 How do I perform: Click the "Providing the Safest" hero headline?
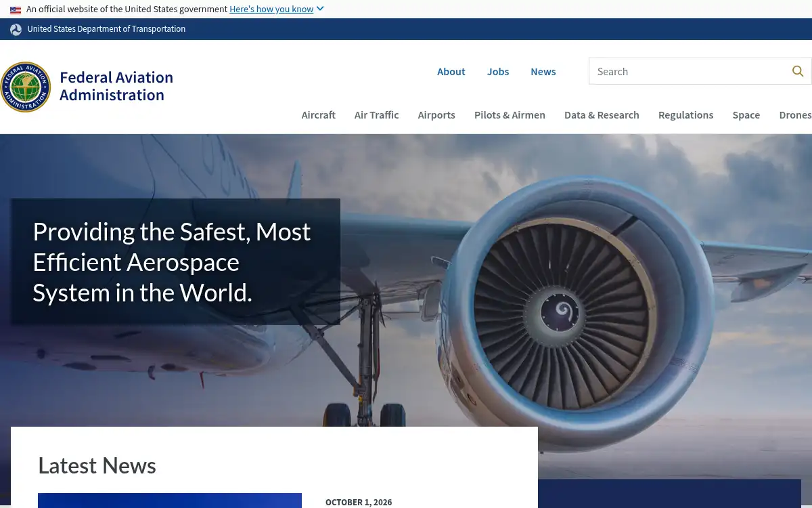[172, 262]
